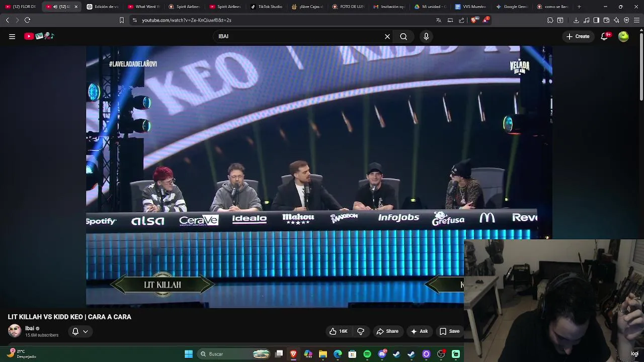Open Microsoft Store from the taskbar

pos(352,354)
